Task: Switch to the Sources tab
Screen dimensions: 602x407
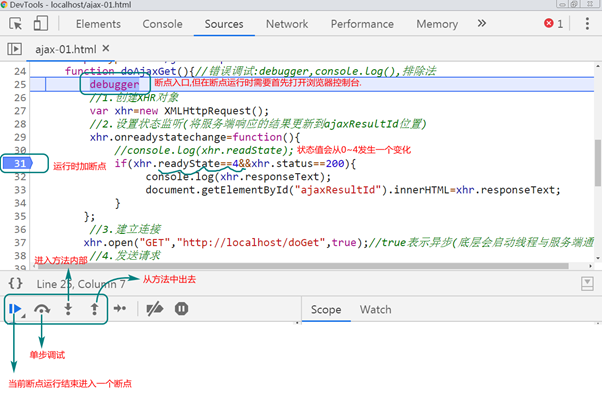Action: click(x=224, y=24)
